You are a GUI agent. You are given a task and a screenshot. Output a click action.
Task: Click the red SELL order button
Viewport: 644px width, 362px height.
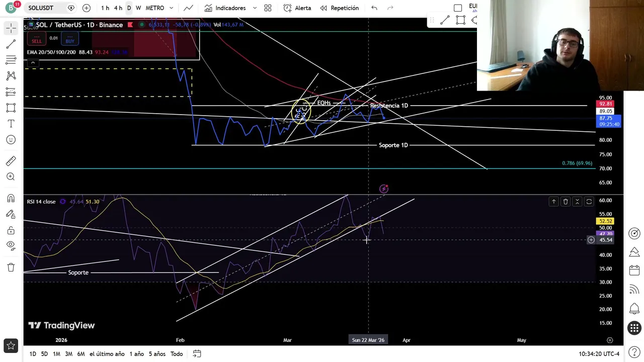point(36,38)
